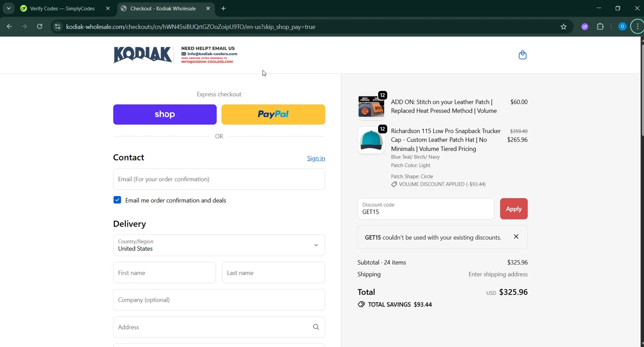The height and width of the screenshot is (347, 644).
Task: Click the struck-through $359.40 price
Action: click(519, 131)
